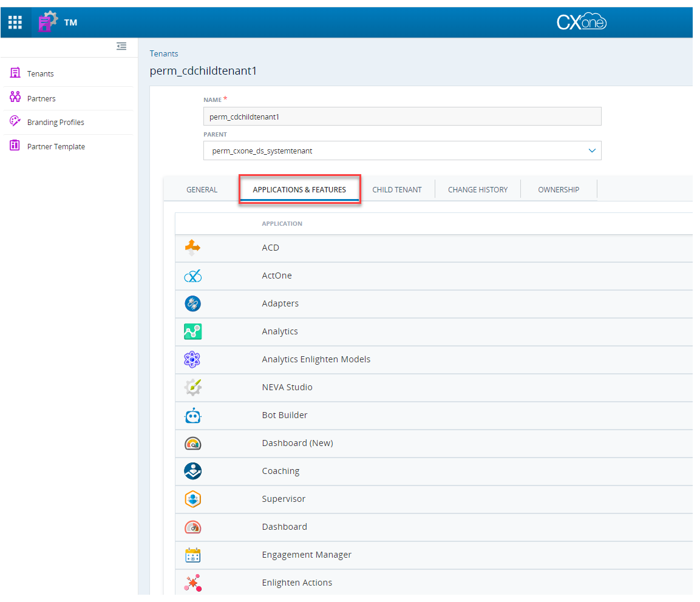Click the NEVA Studio gear icon
700x602 pixels.
pyautogui.click(x=193, y=387)
